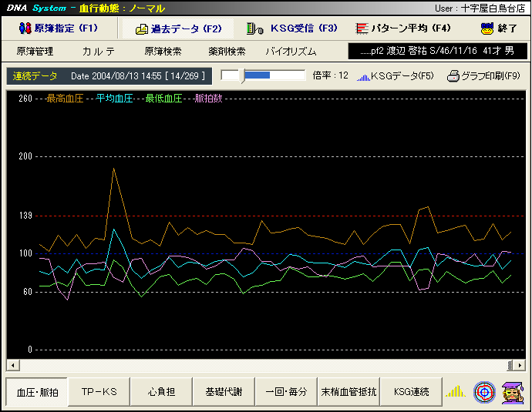Open the 薬剤検索 menu
This screenshot has height=412, width=532.
point(227,52)
